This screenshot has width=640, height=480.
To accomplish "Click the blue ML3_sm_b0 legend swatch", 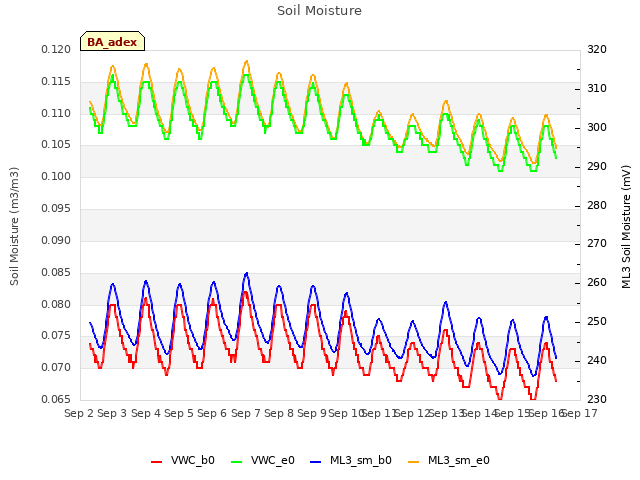I will click(x=316, y=462).
